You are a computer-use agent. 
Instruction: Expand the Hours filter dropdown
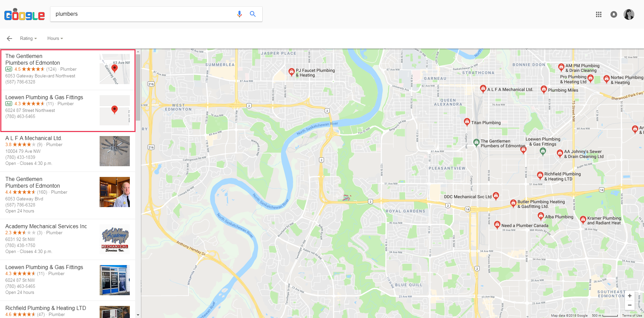55,39
